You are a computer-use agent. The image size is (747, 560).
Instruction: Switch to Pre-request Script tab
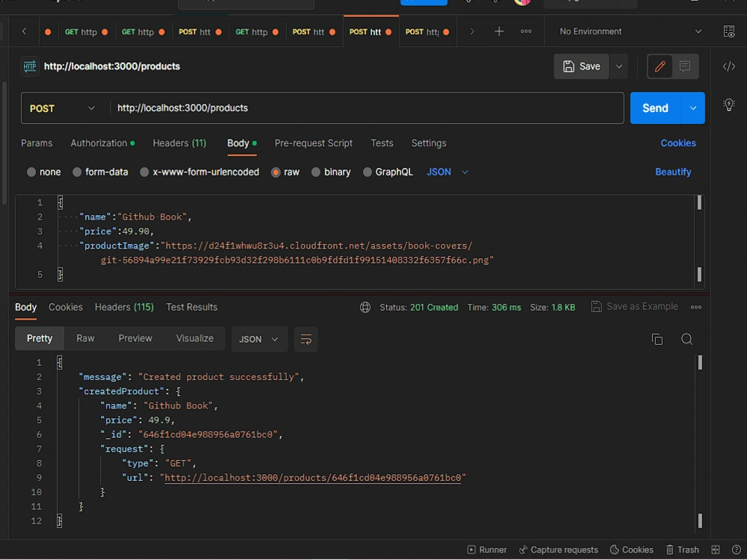[314, 143]
